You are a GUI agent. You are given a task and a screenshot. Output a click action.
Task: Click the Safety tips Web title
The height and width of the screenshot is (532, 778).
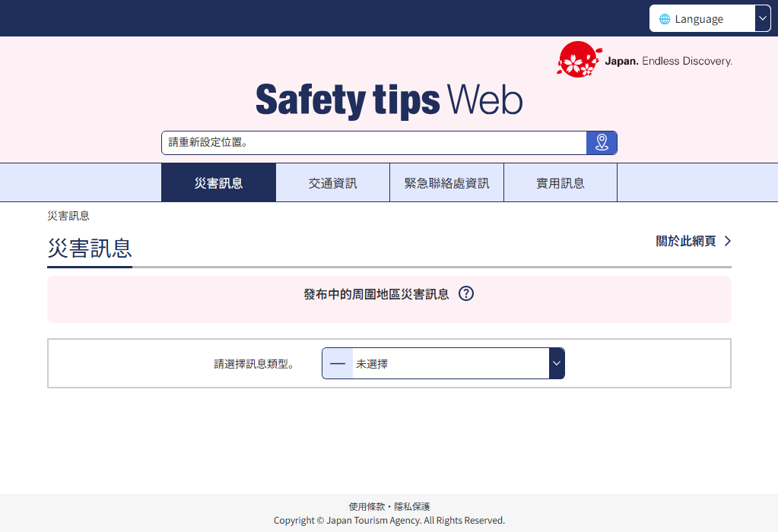click(x=389, y=100)
